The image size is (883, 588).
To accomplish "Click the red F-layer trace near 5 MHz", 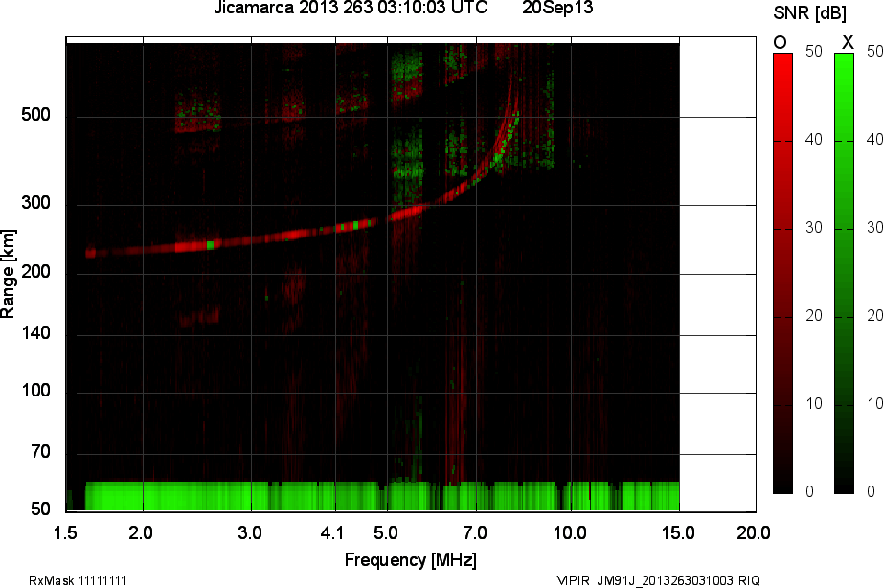I will 405,214.
